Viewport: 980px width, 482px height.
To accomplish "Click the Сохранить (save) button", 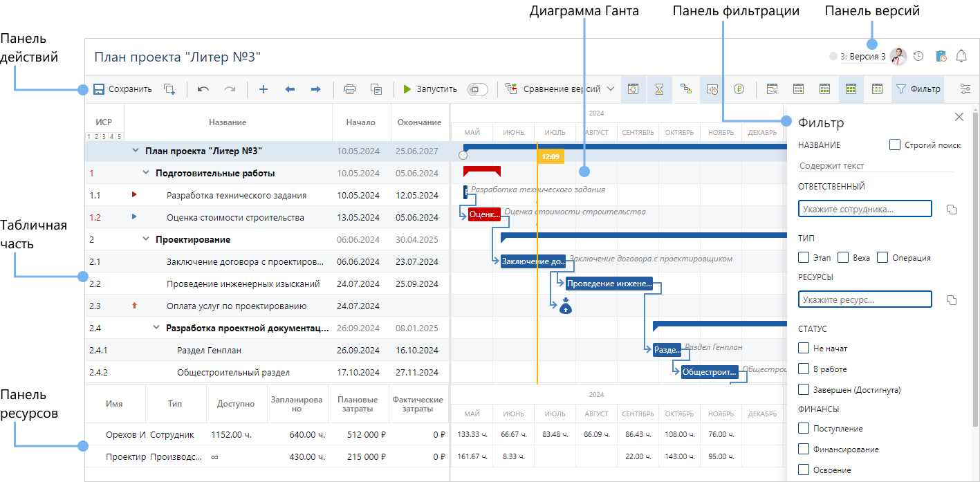I will tap(122, 89).
